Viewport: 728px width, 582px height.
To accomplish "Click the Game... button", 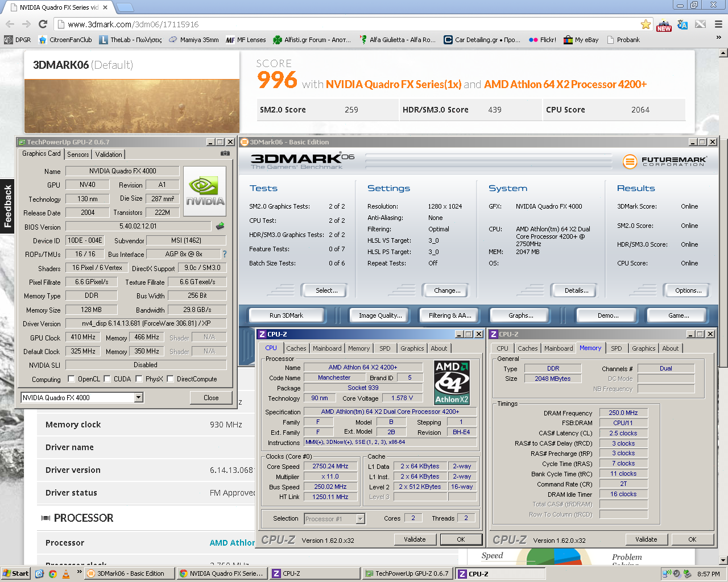I will point(679,315).
